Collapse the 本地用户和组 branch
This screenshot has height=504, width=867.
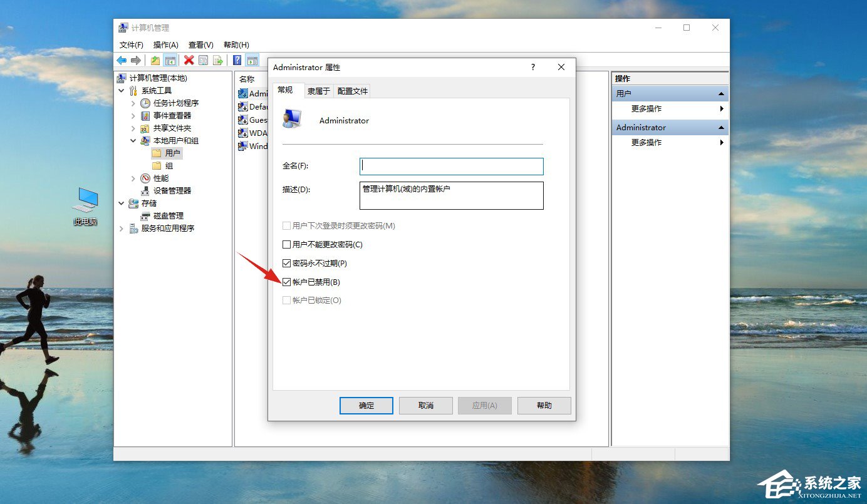133,141
